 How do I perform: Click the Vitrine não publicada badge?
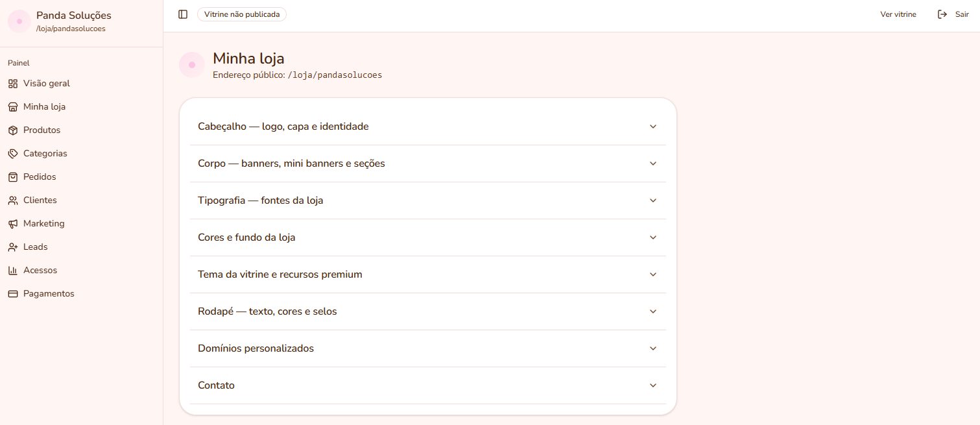click(242, 14)
